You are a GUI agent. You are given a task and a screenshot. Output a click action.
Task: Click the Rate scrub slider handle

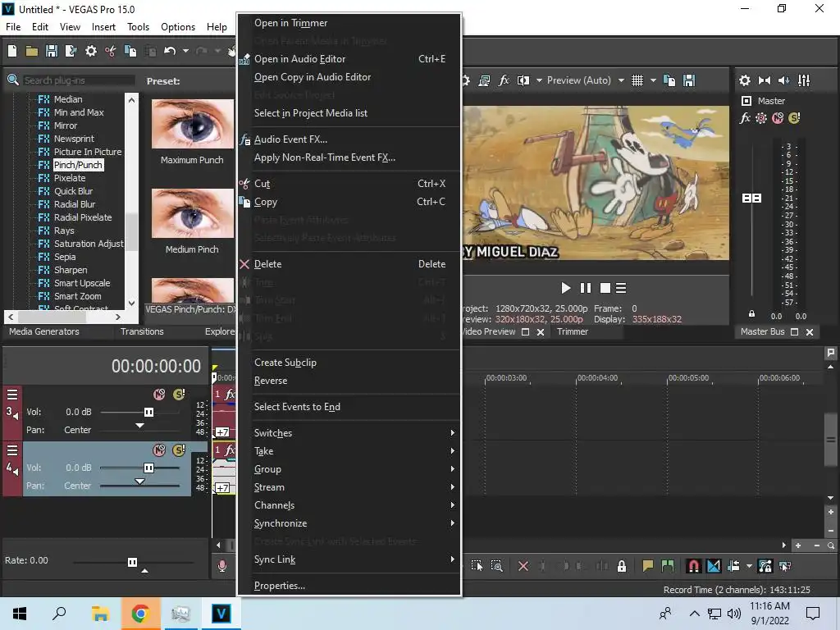(x=132, y=562)
